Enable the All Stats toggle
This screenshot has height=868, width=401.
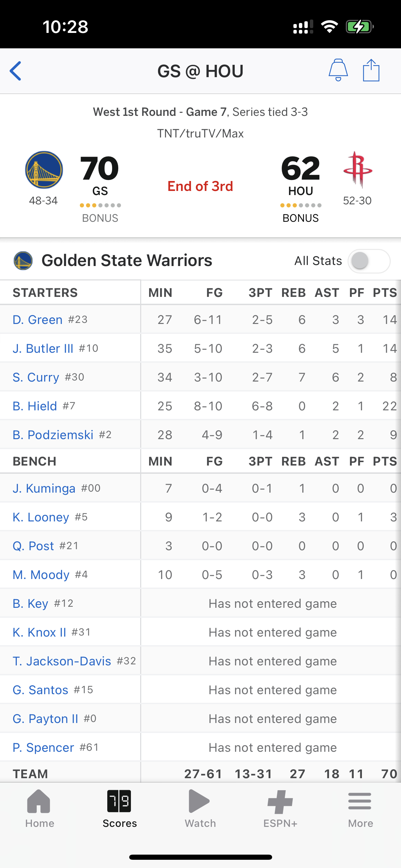tap(369, 261)
